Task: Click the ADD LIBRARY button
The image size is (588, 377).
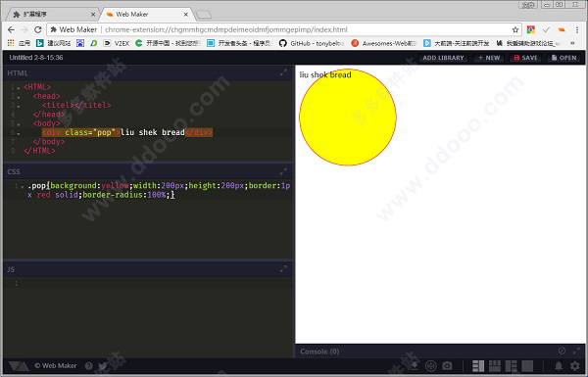Action: click(443, 58)
